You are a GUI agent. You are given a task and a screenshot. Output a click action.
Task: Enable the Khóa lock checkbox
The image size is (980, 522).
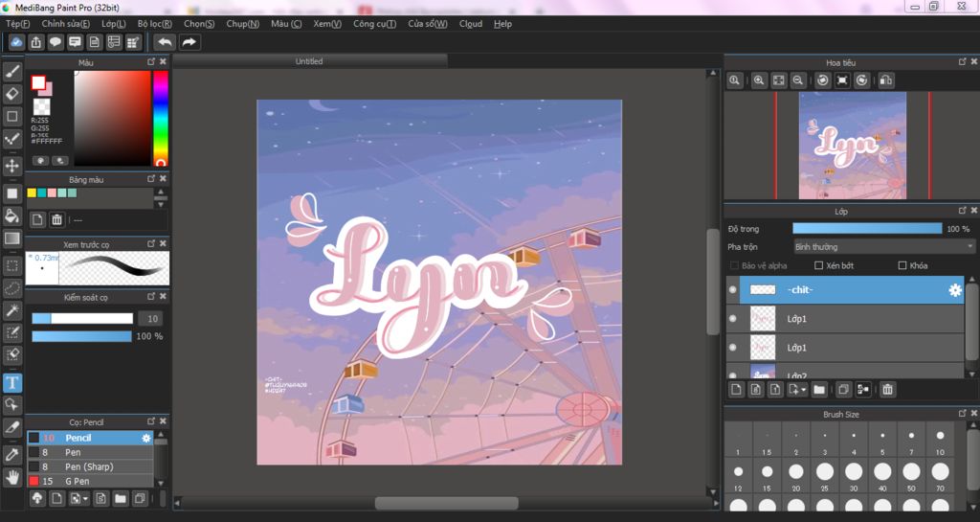point(902,265)
